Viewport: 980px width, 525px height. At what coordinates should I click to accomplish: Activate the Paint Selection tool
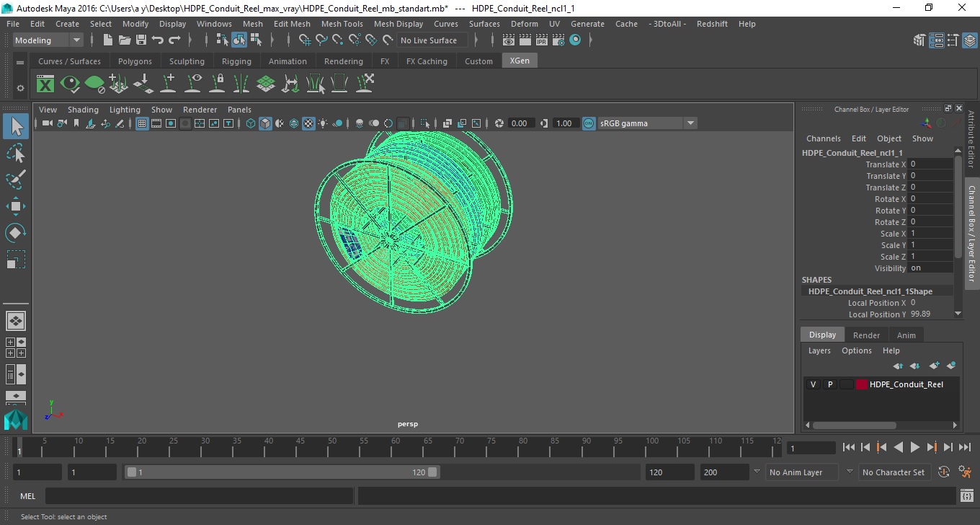pyautogui.click(x=15, y=180)
